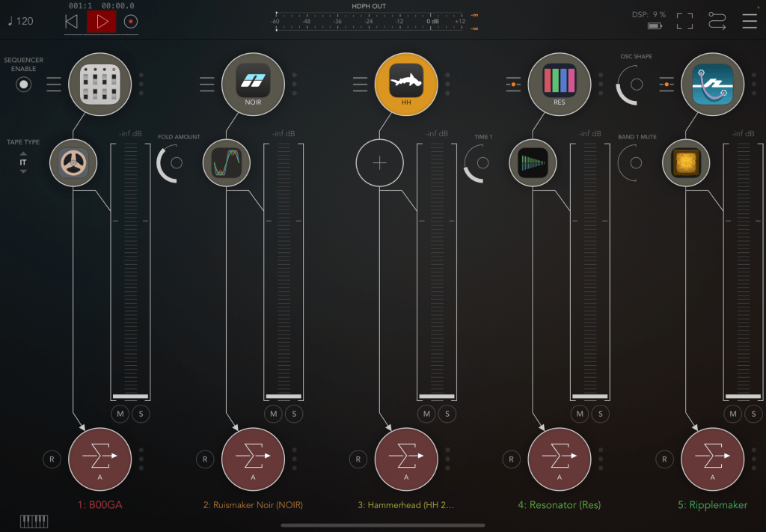Image resolution: width=766 pixels, height=532 pixels.
Task: Select the Hammerhead HH instrument node
Action: [406, 84]
